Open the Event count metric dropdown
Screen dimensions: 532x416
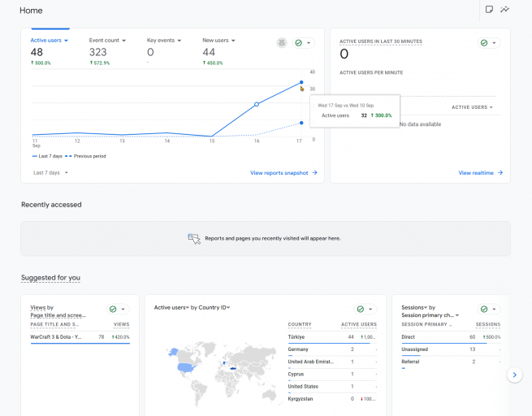coord(107,41)
